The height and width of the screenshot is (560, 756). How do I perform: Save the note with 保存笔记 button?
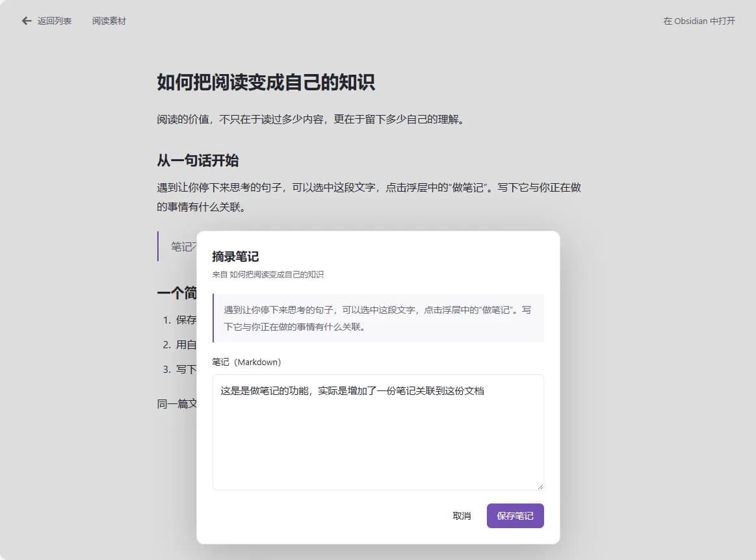[515, 516]
